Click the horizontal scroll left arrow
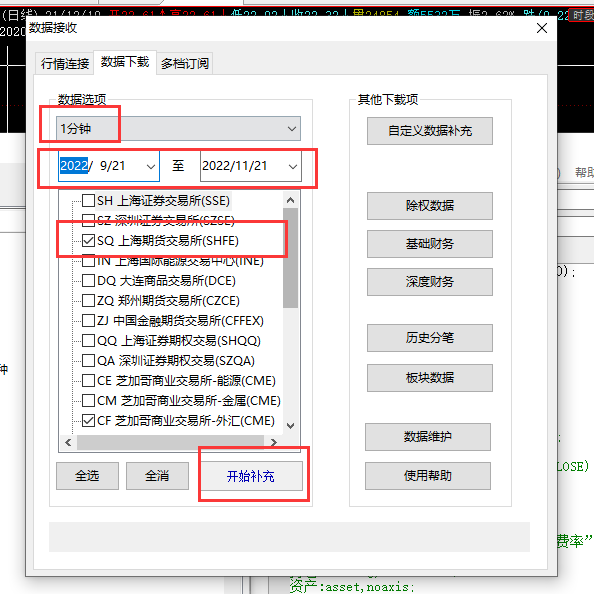594x594 pixels. click(x=68, y=442)
